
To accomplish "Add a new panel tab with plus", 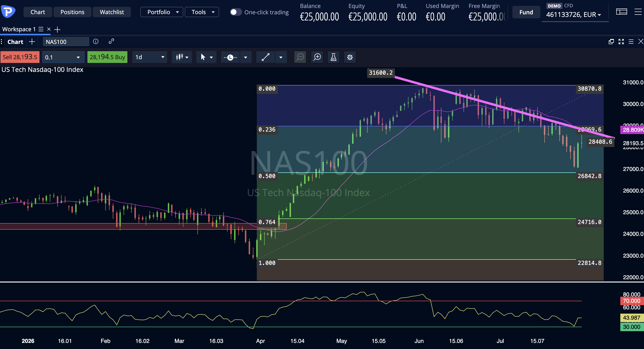I will coord(32,42).
